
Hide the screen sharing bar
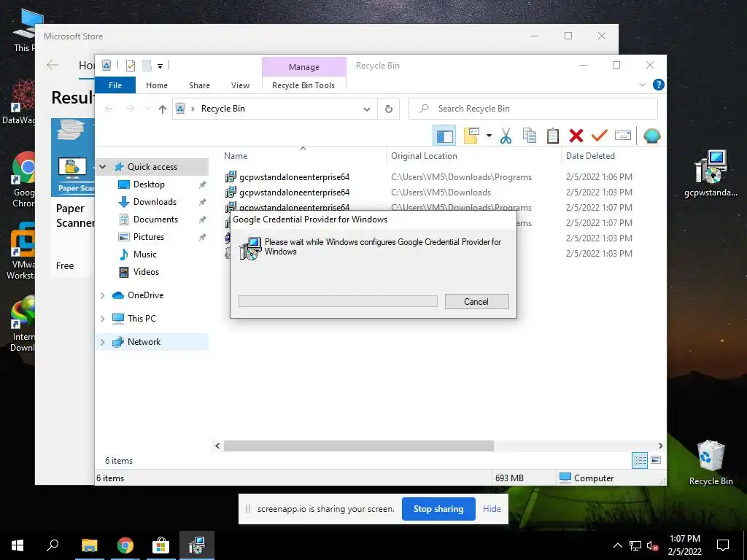point(492,509)
